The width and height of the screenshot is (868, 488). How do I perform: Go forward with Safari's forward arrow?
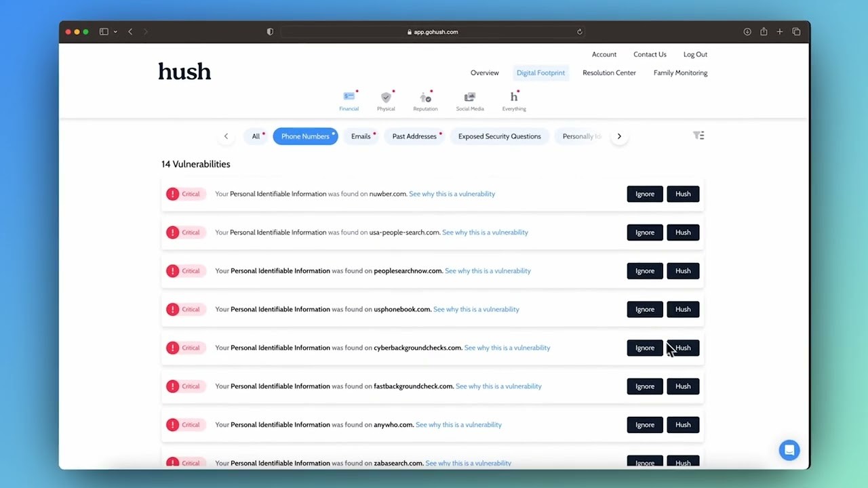(146, 32)
